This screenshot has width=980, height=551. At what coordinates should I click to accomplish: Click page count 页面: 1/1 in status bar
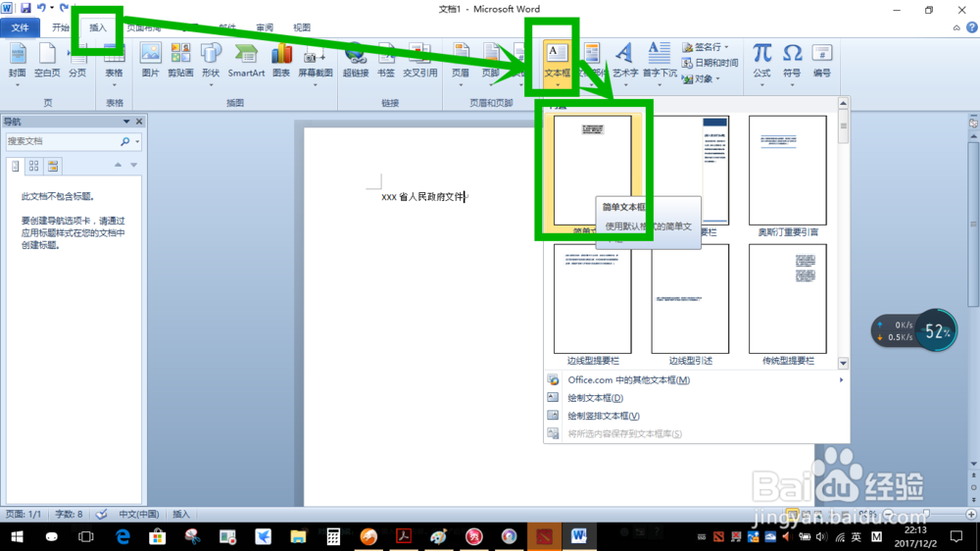[x=24, y=514]
